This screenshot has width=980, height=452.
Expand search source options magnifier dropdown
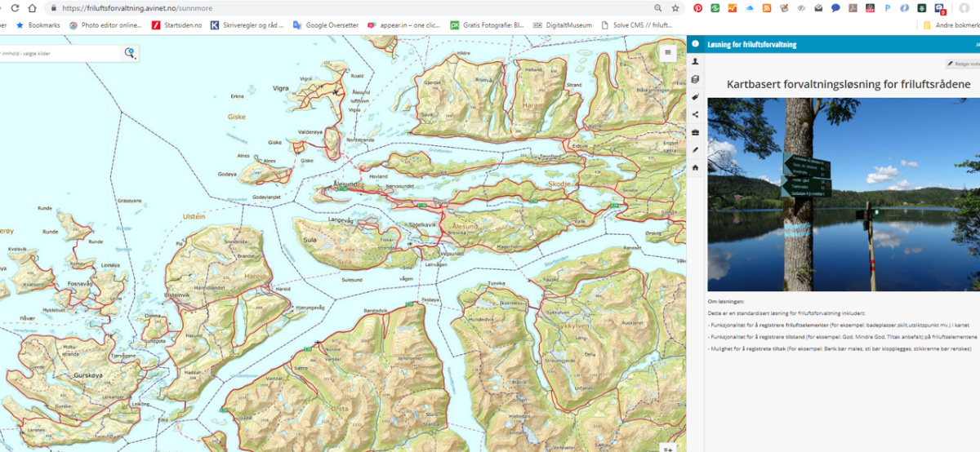click(130, 54)
